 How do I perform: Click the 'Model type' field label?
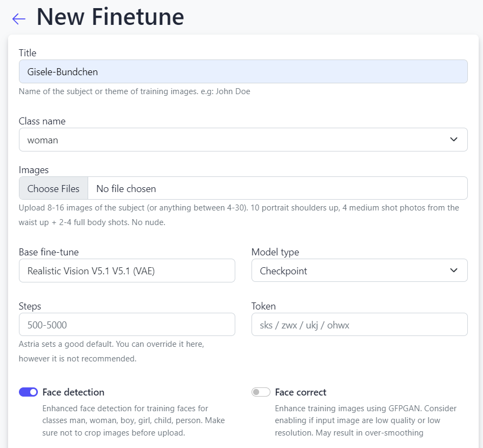(x=275, y=252)
